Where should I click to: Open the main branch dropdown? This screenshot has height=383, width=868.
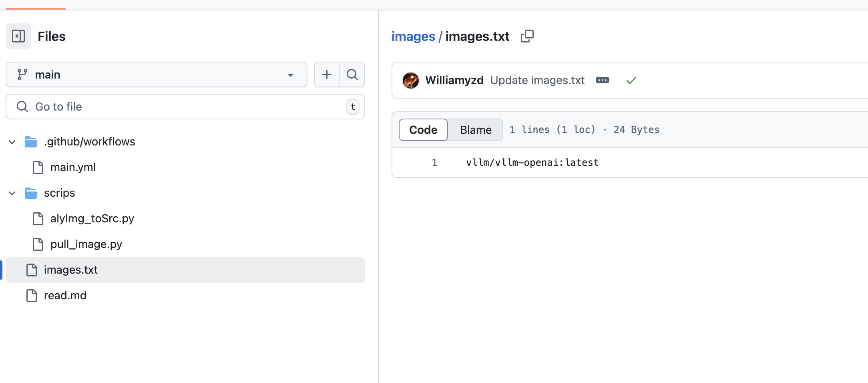157,75
